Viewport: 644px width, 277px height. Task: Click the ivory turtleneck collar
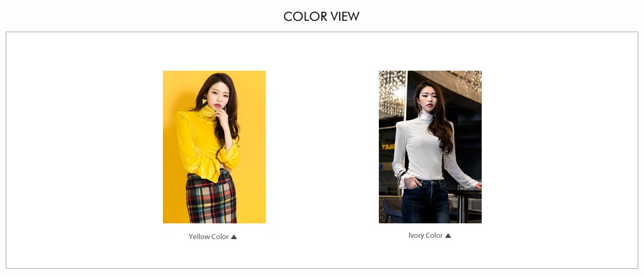[426, 117]
